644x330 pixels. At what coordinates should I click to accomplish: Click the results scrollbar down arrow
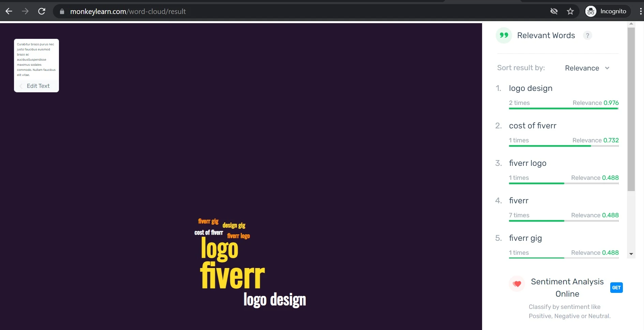tap(631, 254)
